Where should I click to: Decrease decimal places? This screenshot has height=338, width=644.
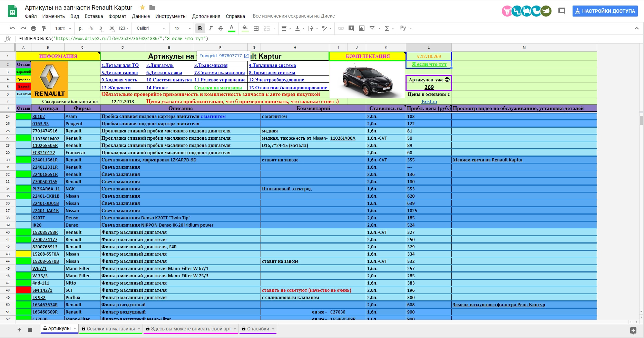tap(101, 28)
